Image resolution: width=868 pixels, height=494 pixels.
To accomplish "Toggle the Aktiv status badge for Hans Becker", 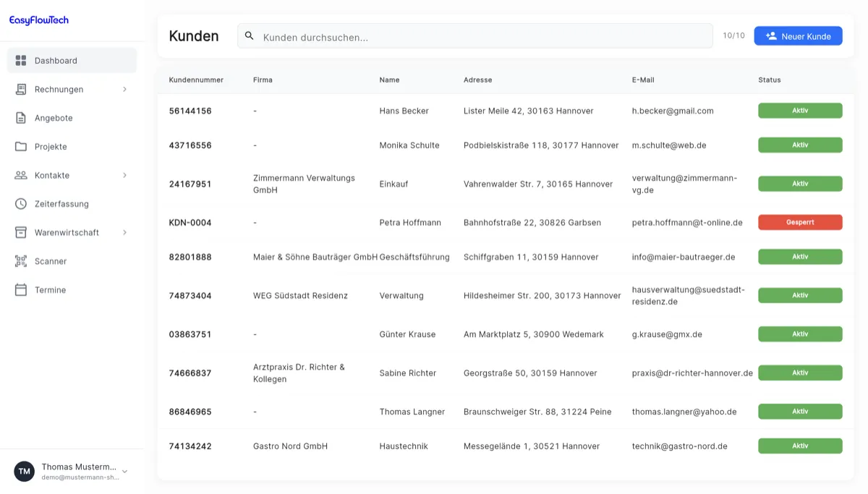I will (x=800, y=110).
